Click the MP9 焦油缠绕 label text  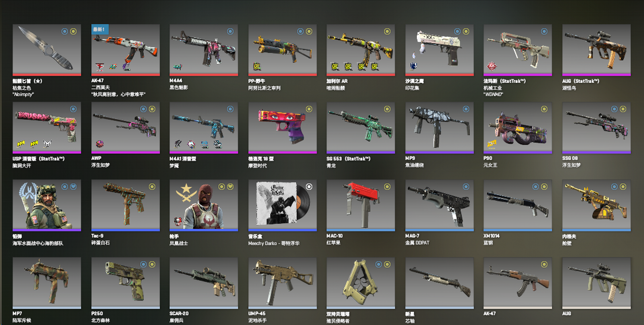(x=414, y=162)
